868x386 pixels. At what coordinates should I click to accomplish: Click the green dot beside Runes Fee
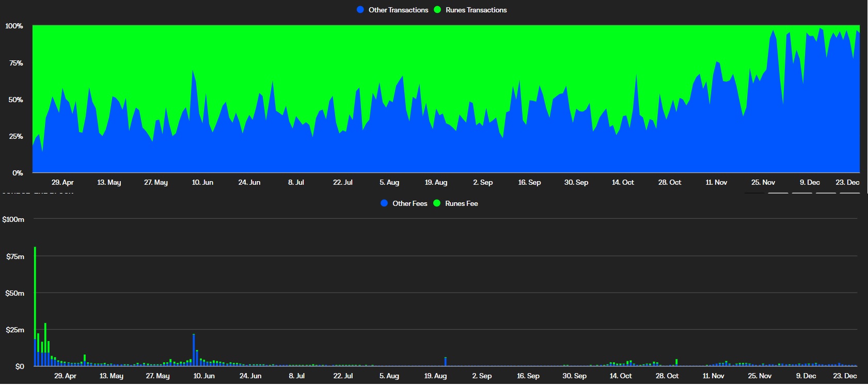tap(437, 203)
